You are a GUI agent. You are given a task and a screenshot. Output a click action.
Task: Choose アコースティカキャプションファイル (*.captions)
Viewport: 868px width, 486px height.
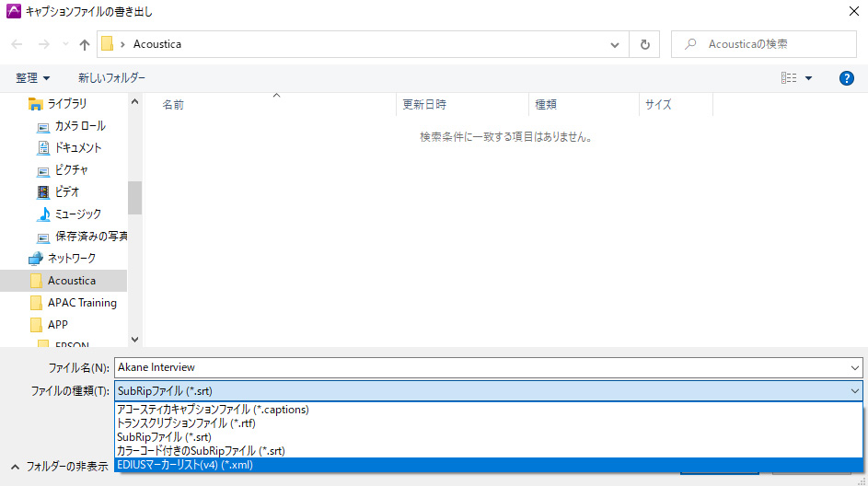488,410
